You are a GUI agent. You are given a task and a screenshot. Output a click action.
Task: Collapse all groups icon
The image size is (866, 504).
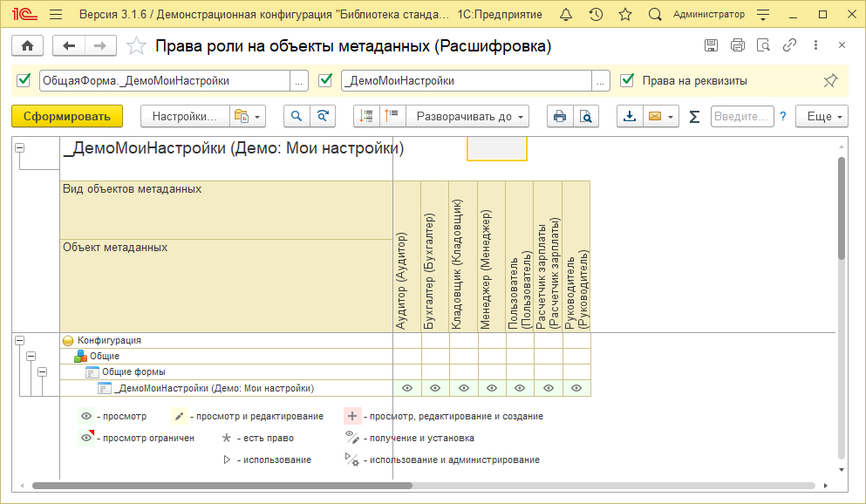[x=392, y=117]
